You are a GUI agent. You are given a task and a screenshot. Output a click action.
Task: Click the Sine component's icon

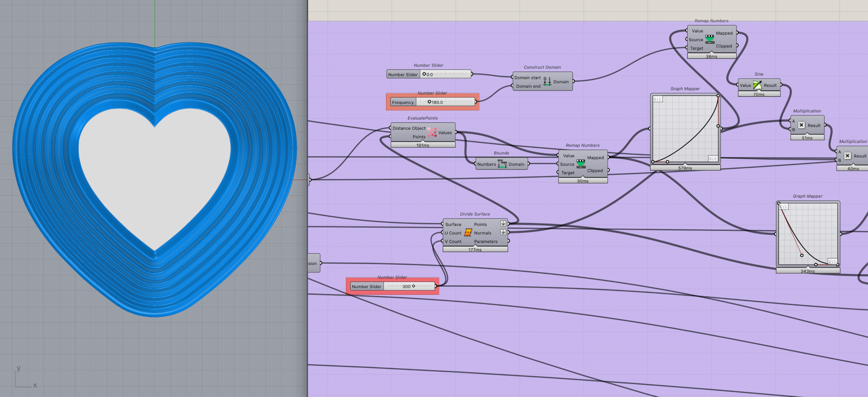coord(757,85)
